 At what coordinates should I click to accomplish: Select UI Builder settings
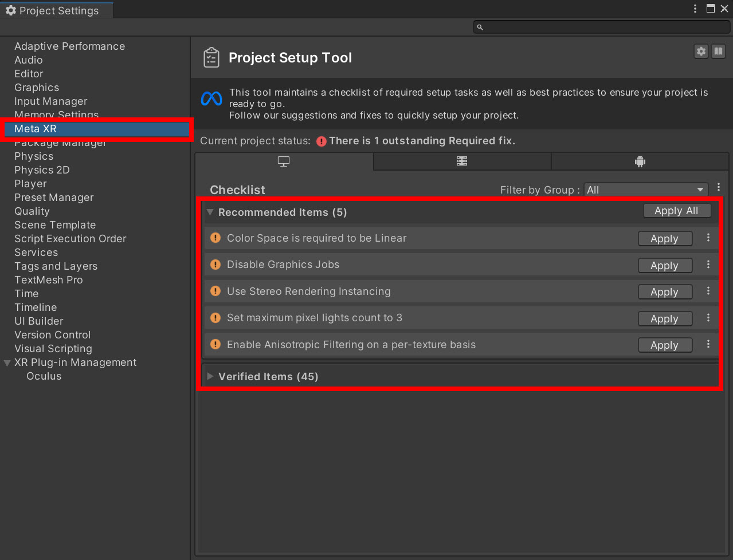pos(39,321)
